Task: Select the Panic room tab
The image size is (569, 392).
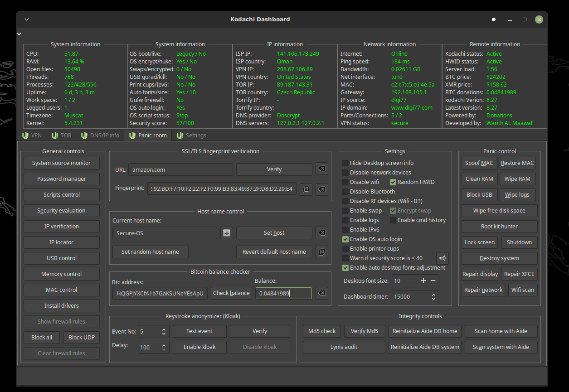Action: click(148, 136)
